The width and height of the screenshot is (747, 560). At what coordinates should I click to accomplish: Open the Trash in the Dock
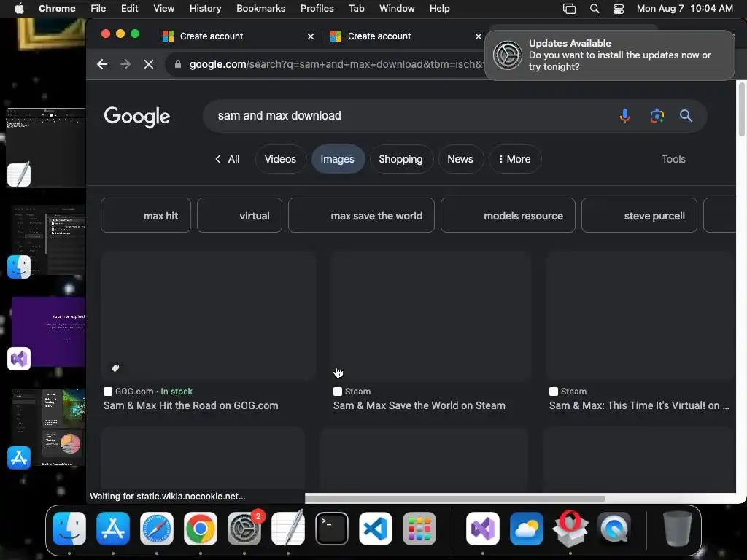[678, 529]
